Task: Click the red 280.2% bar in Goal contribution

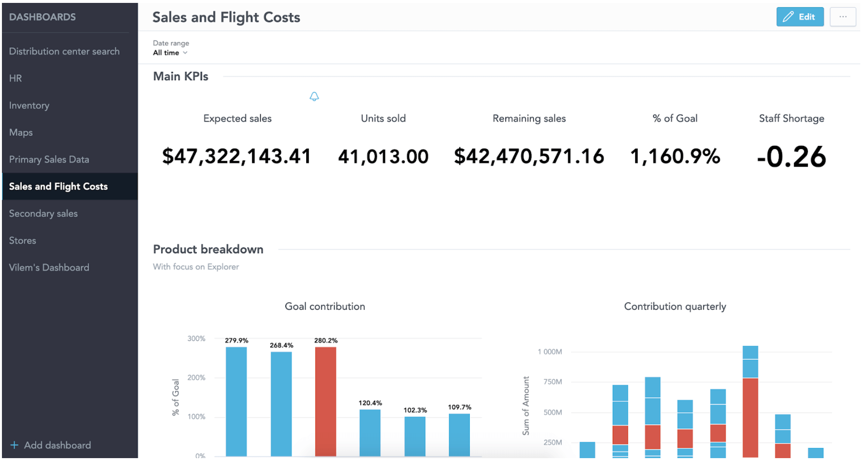Action: 325,401
